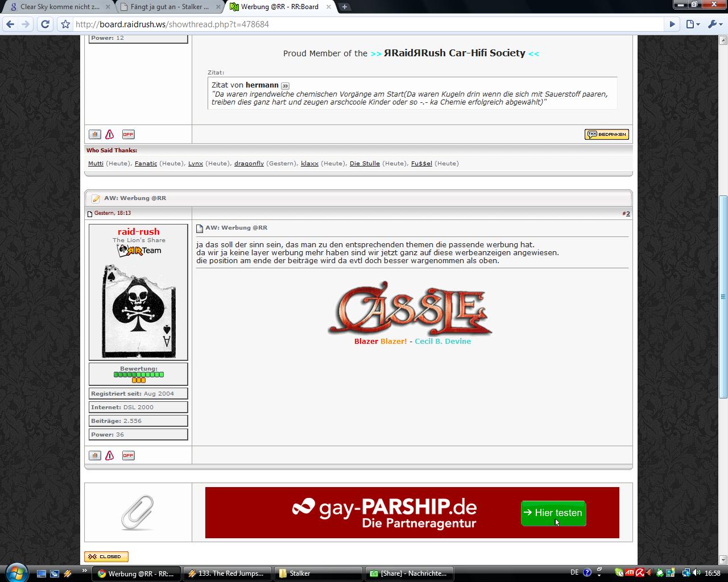The height and width of the screenshot is (582, 728).
Task: Click Switch between windows quick launch icon
Action: (55, 573)
